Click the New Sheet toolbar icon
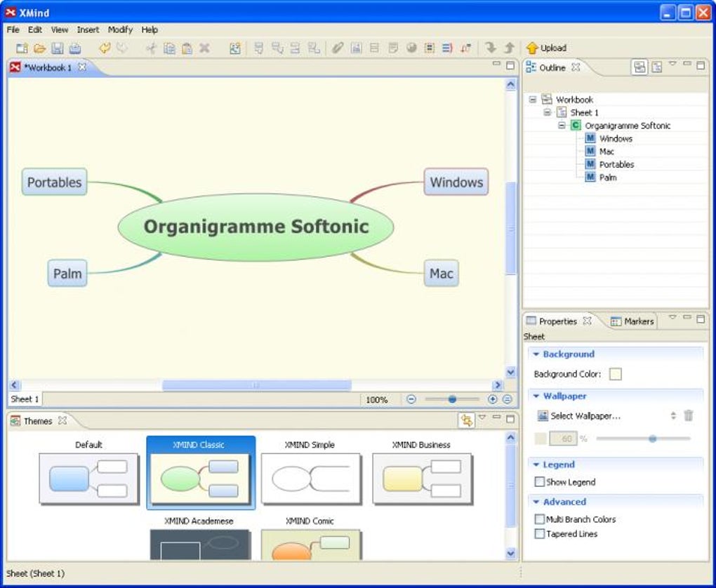This screenshot has width=716, height=588. coord(234,48)
